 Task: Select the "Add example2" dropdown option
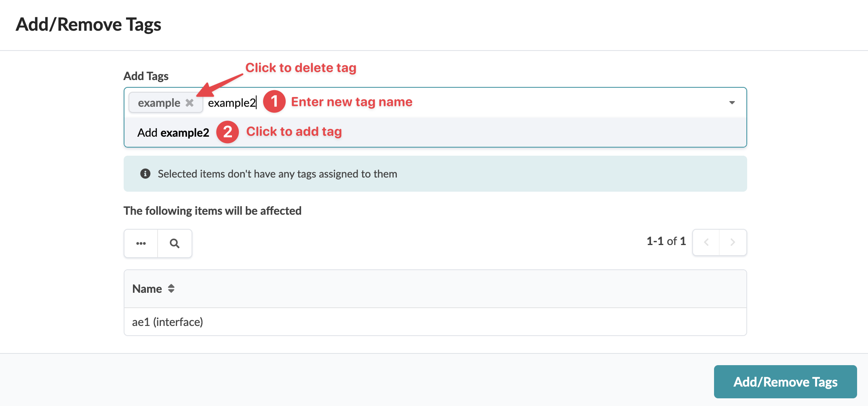173,133
